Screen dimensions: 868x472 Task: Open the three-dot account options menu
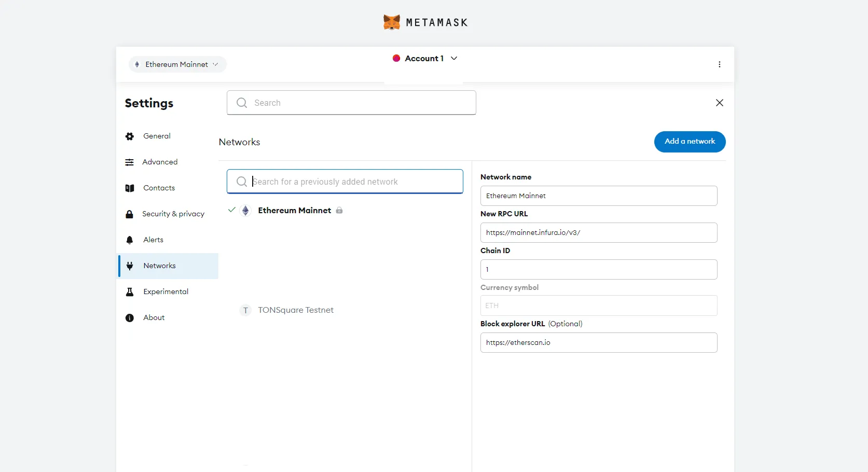click(720, 64)
